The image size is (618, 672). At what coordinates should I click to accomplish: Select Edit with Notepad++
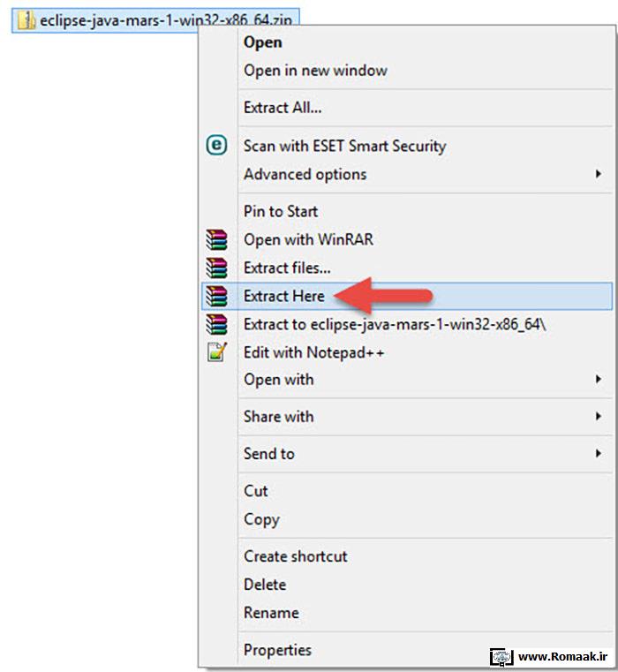(x=406, y=352)
